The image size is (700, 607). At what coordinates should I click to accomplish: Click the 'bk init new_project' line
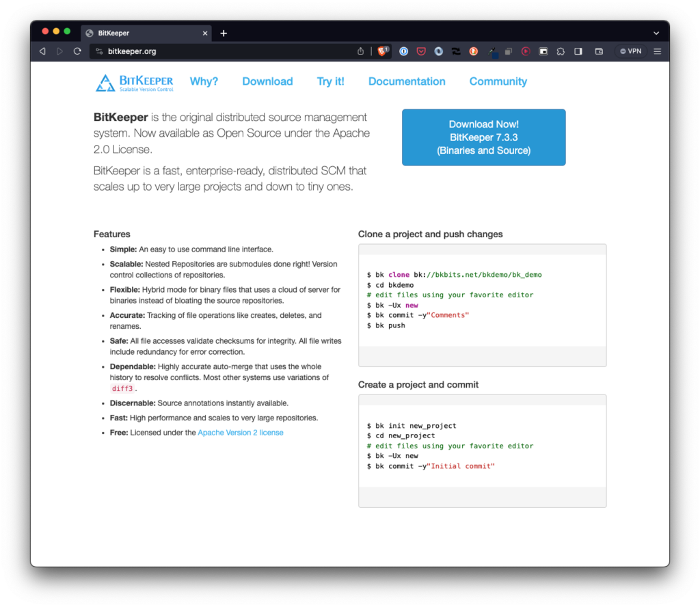412,426
